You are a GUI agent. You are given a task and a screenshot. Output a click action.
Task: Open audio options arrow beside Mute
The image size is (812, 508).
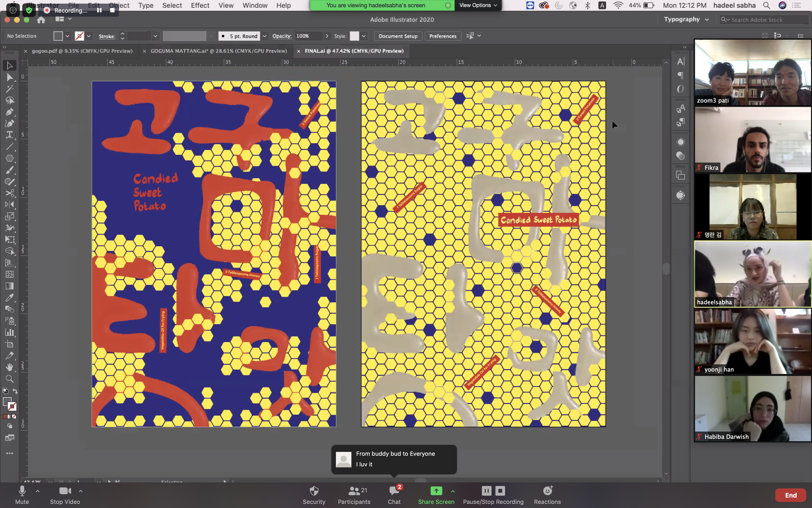38,491
